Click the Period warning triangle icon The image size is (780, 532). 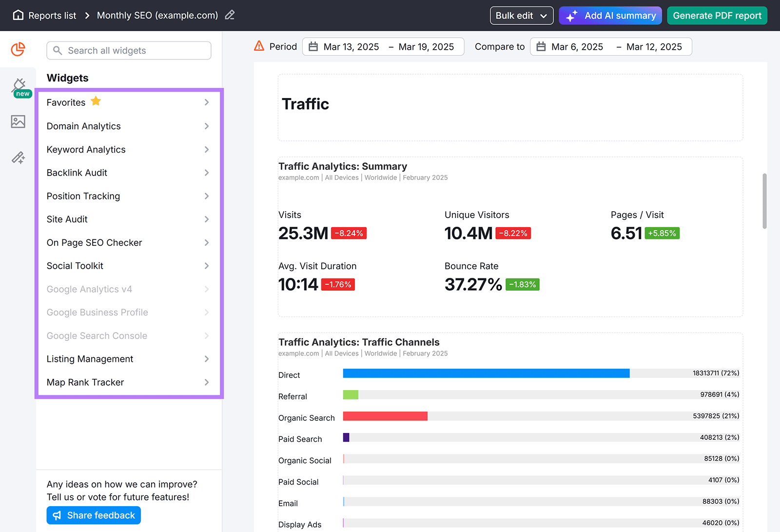(x=258, y=46)
